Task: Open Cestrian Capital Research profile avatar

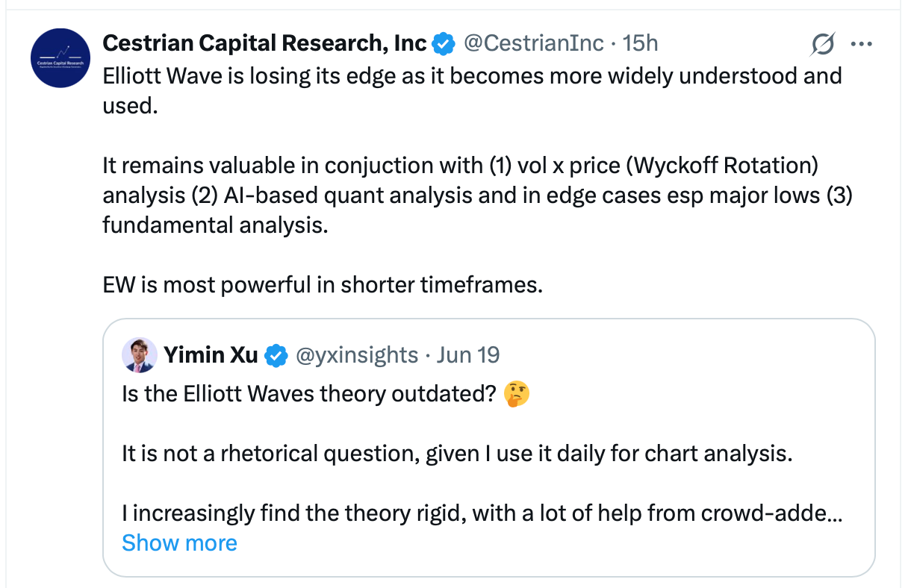Action: (60, 57)
